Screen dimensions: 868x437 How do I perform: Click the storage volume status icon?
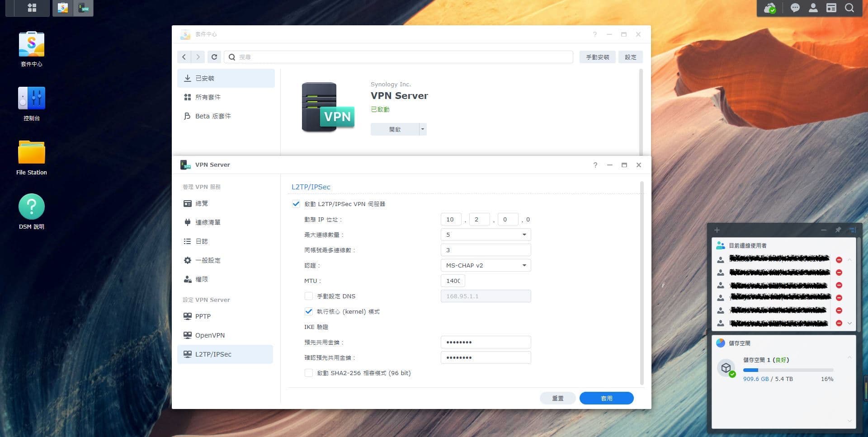click(x=726, y=368)
